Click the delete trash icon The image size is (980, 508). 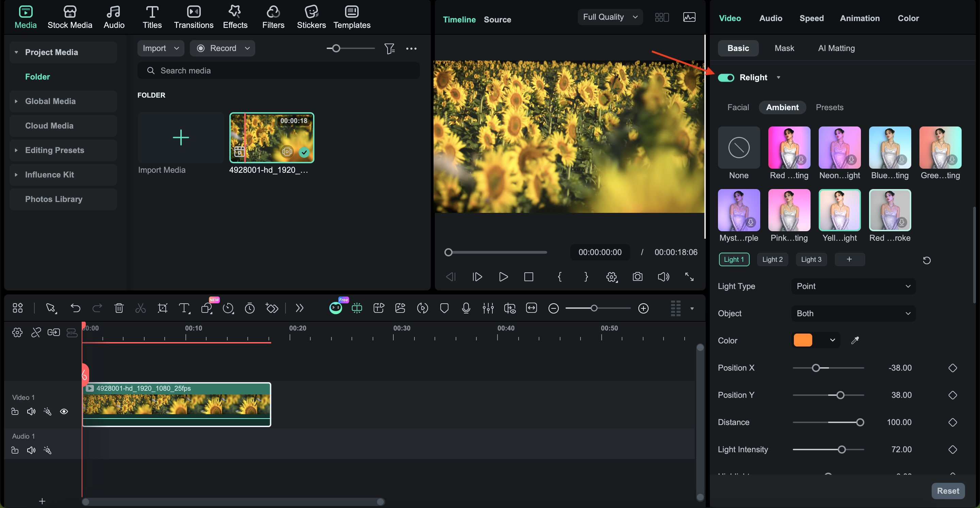point(119,308)
